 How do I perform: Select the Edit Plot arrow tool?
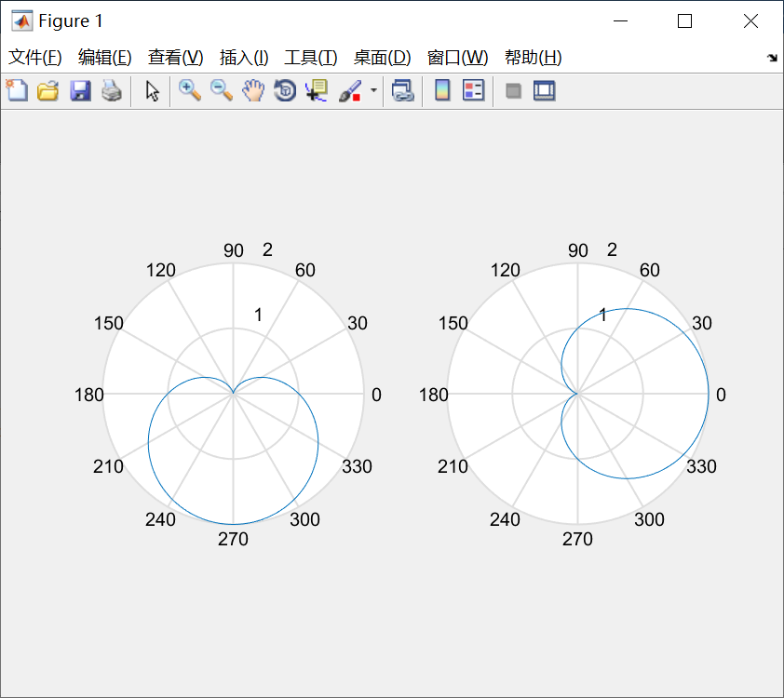click(152, 91)
